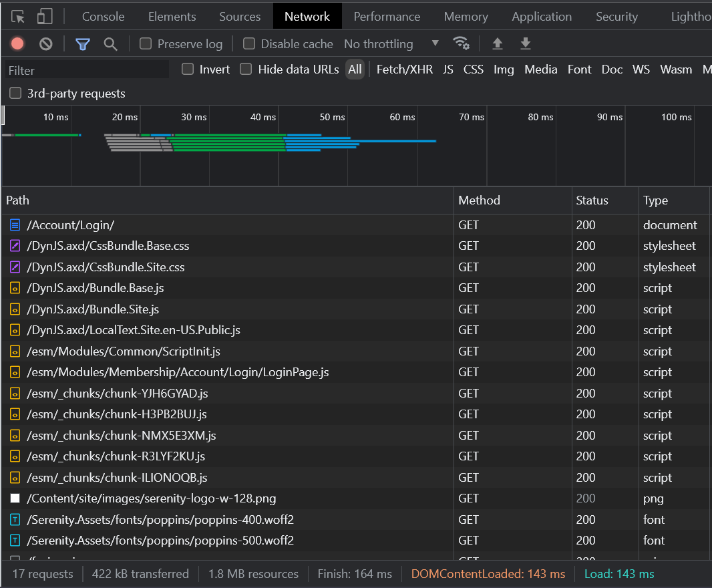Screen dimensions: 712x588
Task: Enable the Preserve log checkbox
Action: tap(146, 44)
